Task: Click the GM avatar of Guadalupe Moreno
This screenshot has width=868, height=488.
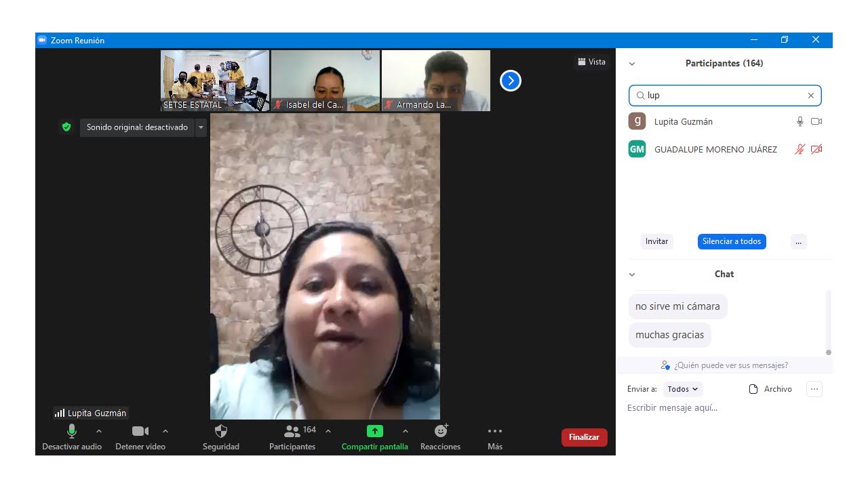Action: click(x=637, y=149)
